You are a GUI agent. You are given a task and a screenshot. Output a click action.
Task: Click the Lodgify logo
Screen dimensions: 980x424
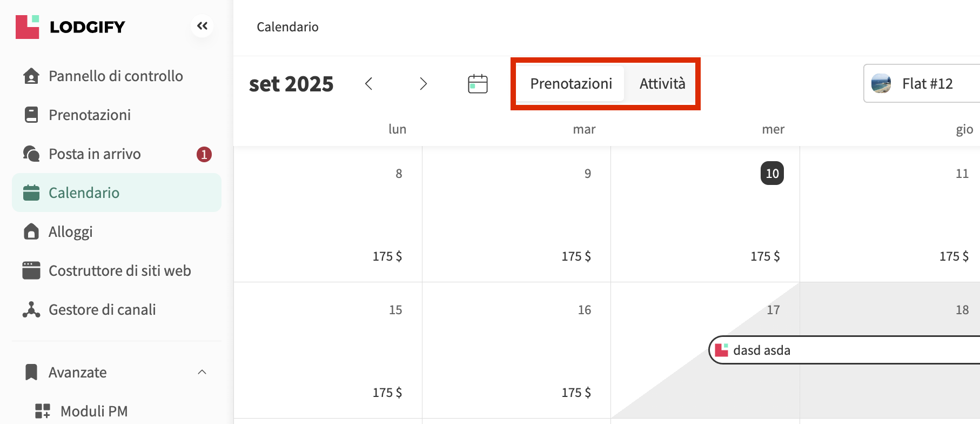tap(70, 27)
